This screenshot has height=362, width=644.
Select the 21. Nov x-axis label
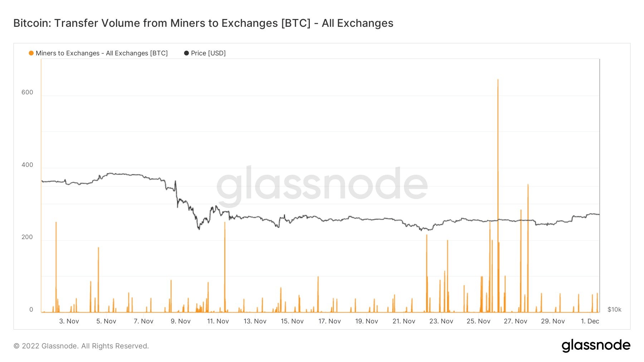click(x=404, y=321)
